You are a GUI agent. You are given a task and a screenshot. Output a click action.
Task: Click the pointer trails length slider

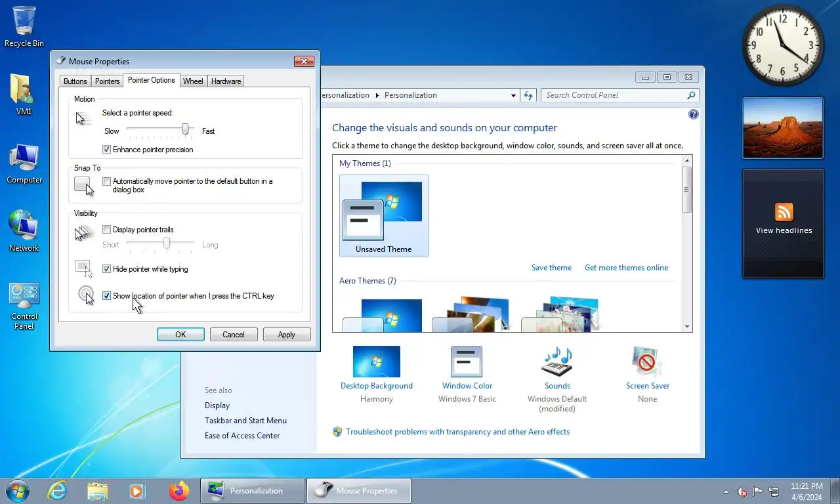[x=167, y=244]
